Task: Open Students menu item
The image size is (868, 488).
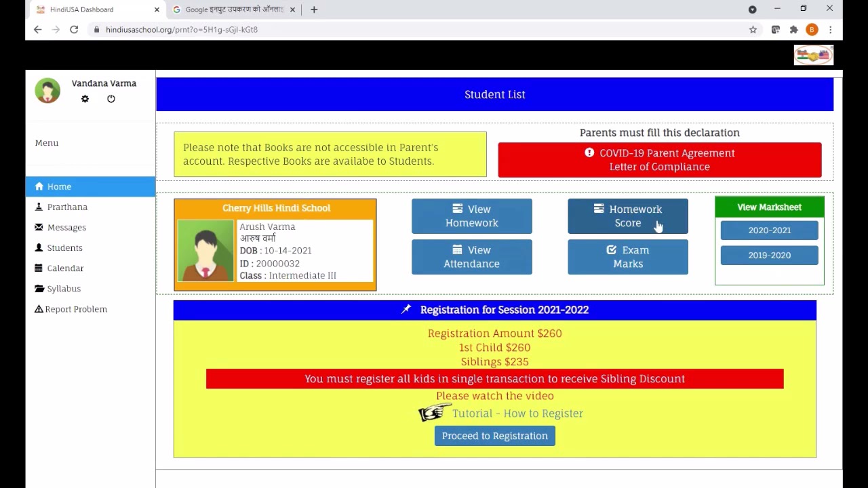Action: (90, 247)
